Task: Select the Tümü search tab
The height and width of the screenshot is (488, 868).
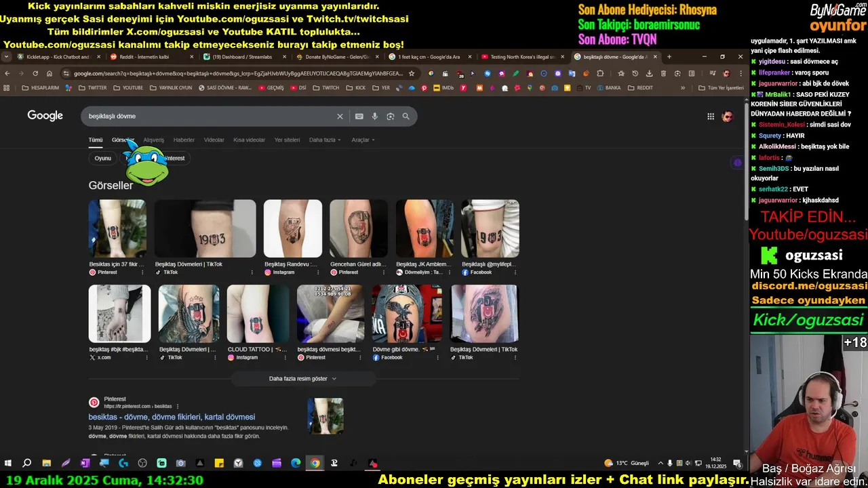Action: [96, 140]
